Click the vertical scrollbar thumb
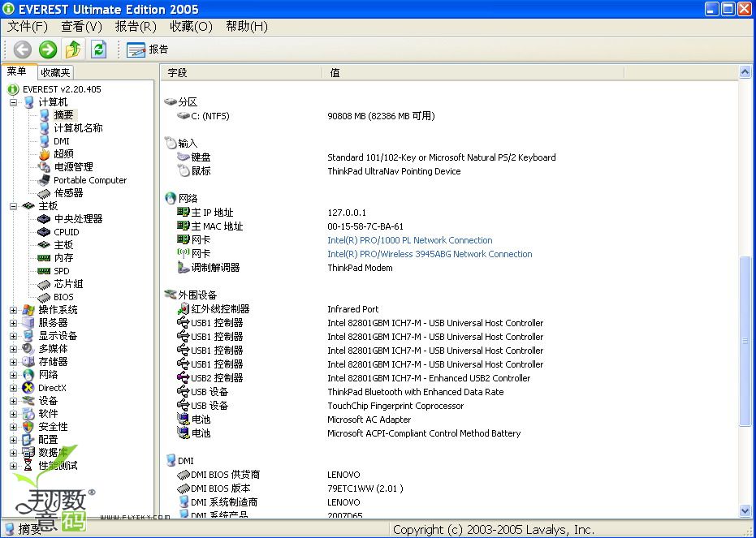Image resolution: width=756 pixels, height=538 pixels. [x=745, y=341]
